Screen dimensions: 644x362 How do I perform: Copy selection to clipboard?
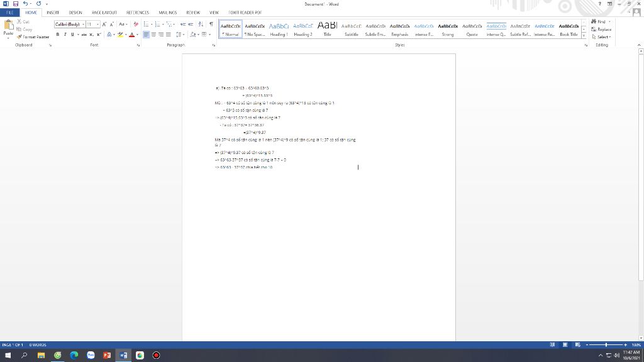(x=25, y=29)
